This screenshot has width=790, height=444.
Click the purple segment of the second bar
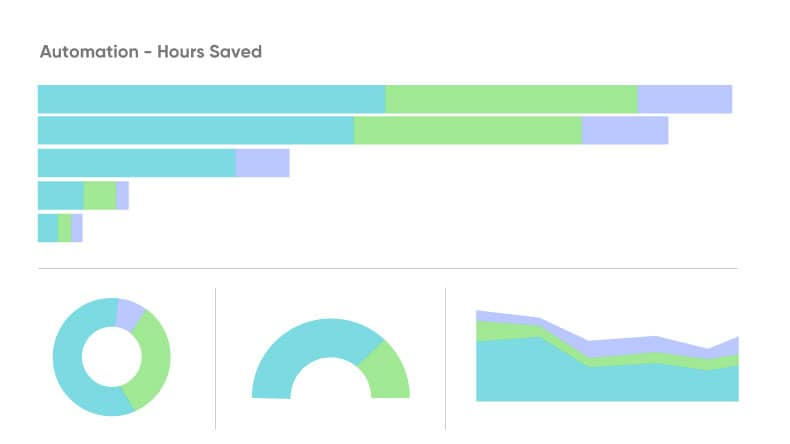point(624,131)
